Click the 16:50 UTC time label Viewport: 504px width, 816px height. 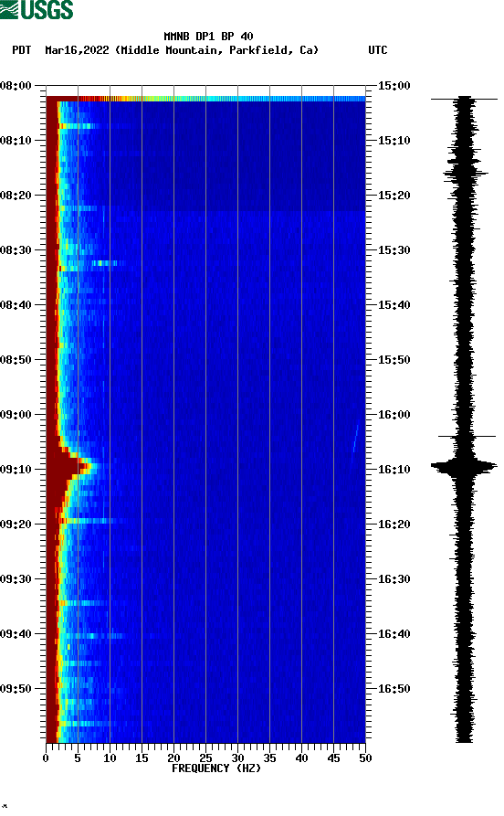(x=394, y=688)
